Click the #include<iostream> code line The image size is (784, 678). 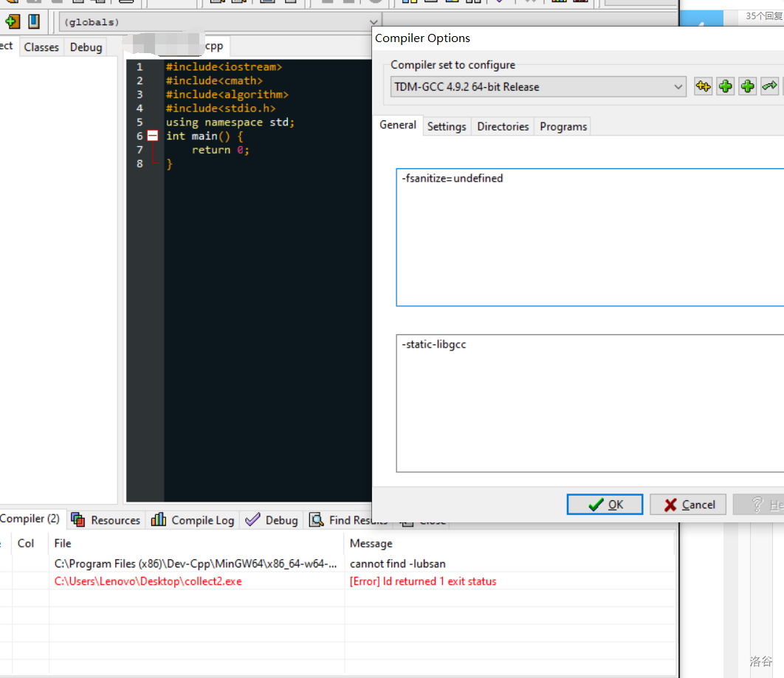pyautogui.click(x=224, y=66)
